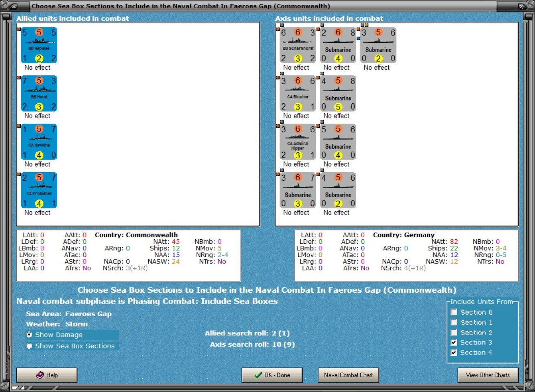The image size is (535, 392).
Task: Click the 'Include Units From' group label
Action: point(482,302)
